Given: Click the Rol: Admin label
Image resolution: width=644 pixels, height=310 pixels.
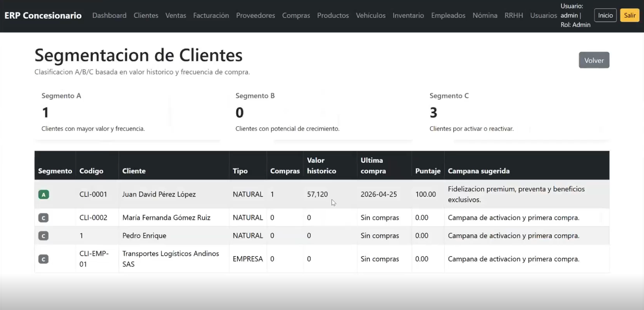Looking at the screenshot, I should [x=575, y=25].
